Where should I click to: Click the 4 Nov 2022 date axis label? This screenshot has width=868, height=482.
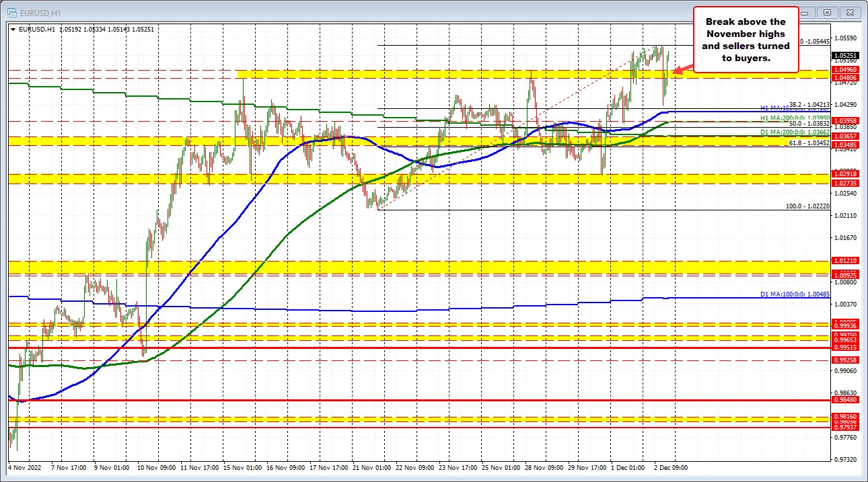pos(24,467)
